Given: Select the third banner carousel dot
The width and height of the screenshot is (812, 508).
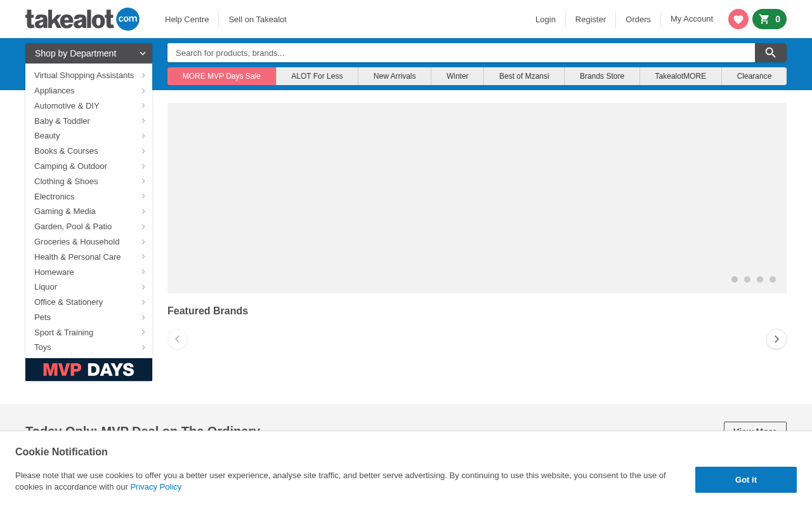Looking at the screenshot, I should [x=760, y=279].
